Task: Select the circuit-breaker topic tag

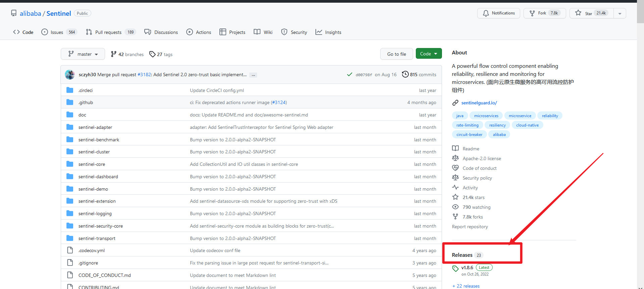Action: (469, 135)
